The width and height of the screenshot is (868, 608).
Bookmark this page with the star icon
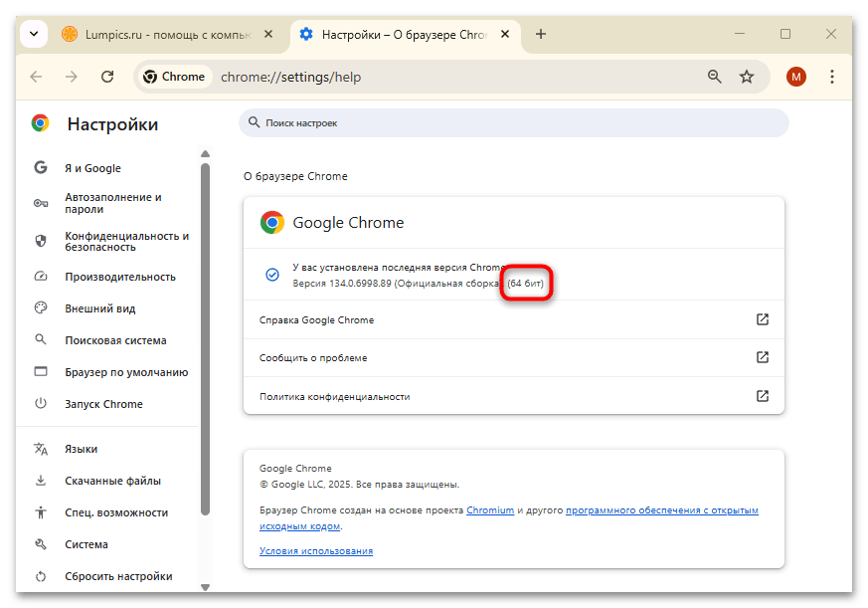click(x=747, y=77)
